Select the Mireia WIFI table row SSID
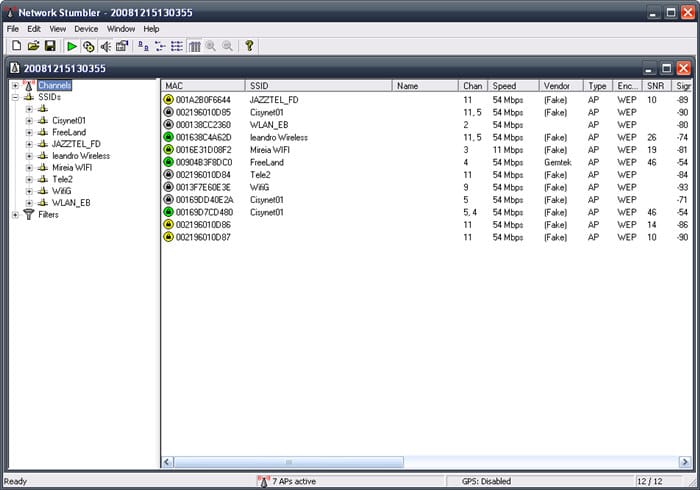This screenshot has width=700, height=490. 270,149
